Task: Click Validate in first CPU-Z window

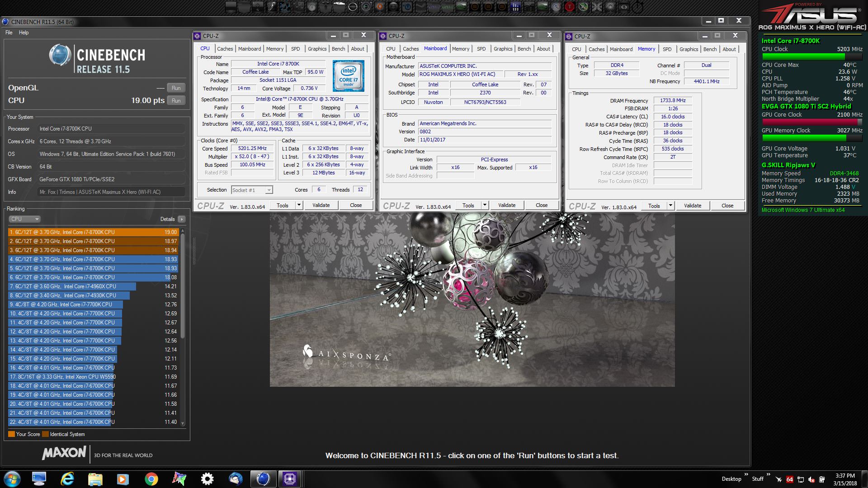Action: click(321, 205)
